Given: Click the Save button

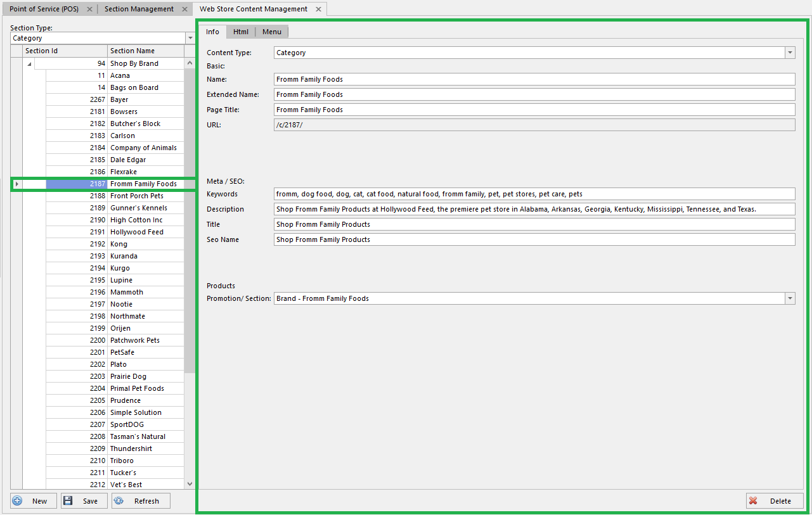Looking at the screenshot, I should pos(84,500).
